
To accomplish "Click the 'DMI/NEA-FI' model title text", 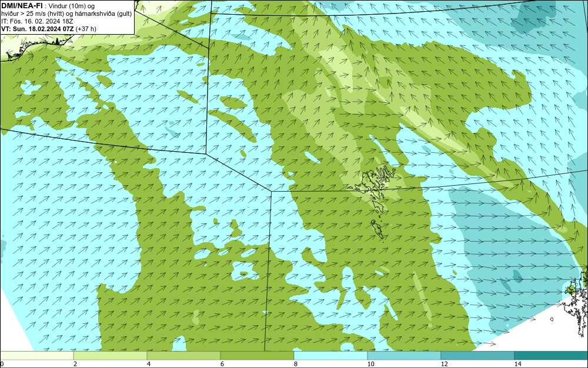I will pos(22,6).
